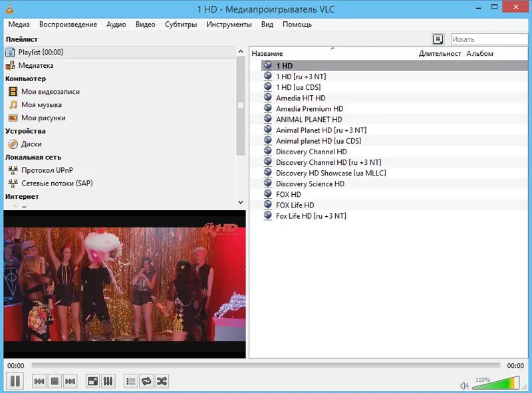Select Animal planet HD [ua CDS]
Screen dimensions: 532x393
click(x=394, y=141)
